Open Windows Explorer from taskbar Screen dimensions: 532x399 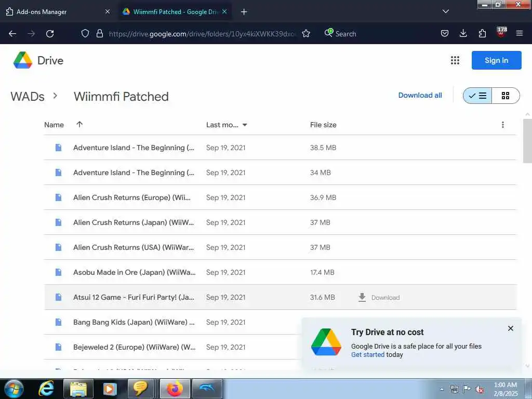pyautogui.click(x=78, y=389)
